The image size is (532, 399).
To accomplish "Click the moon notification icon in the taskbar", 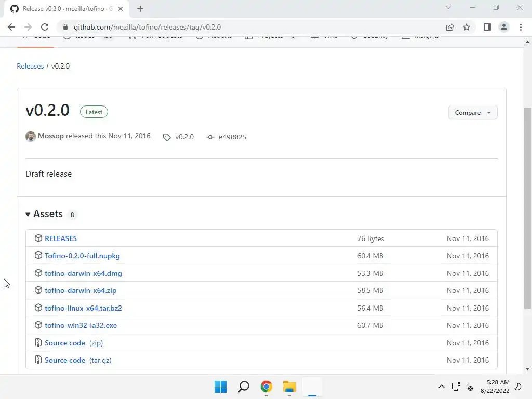I will 518,387.
